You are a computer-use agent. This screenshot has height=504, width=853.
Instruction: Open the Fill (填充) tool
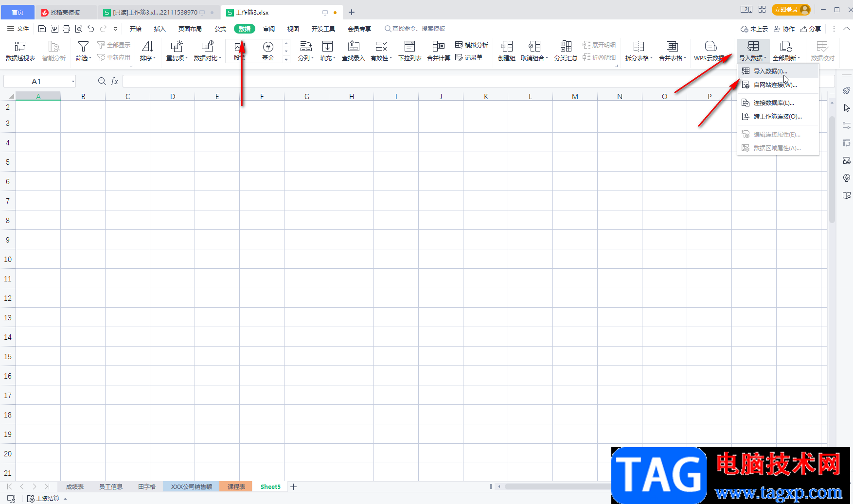(328, 51)
